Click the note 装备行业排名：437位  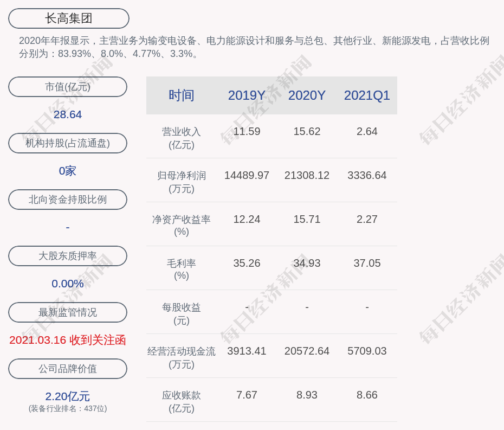click(68, 408)
